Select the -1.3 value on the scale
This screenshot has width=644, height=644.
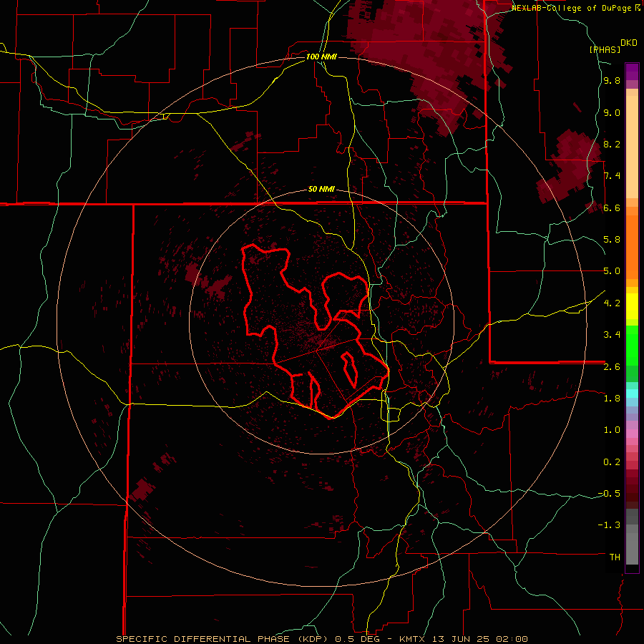tap(609, 525)
